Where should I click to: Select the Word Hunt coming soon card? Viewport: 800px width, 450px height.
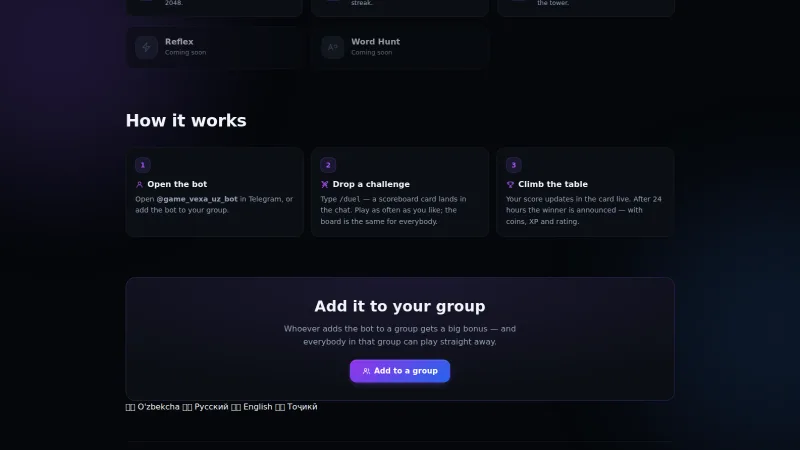click(400, 47)
